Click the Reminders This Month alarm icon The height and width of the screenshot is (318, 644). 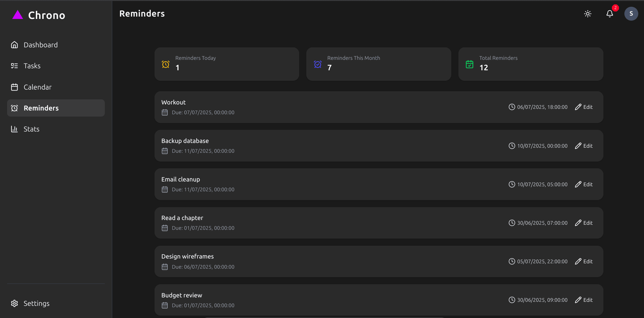click(x=318, y=64)
